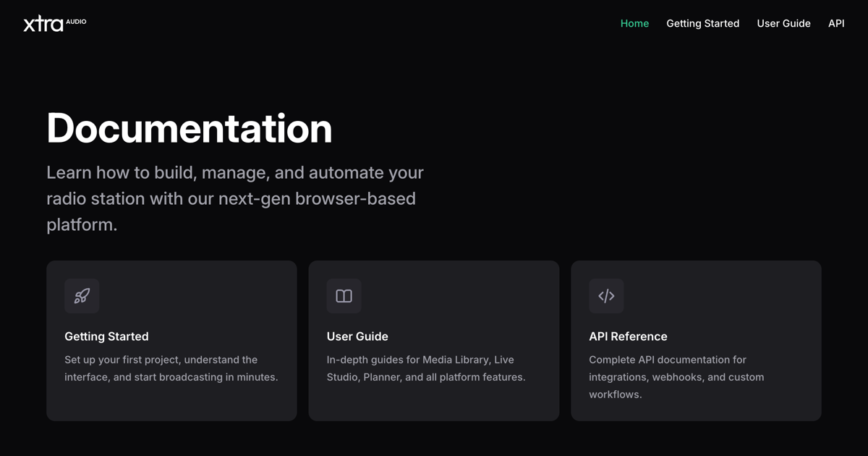Viewport: 868px width, 456px height.
Task: Click text 'In-depth guides for Media Library, Live'
Action: 420,360
